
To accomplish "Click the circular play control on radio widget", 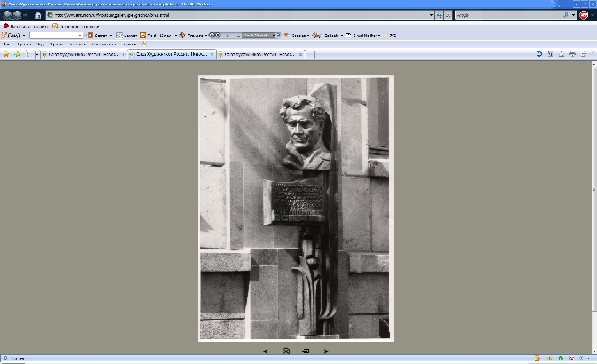I will click(x=212, y=35).
